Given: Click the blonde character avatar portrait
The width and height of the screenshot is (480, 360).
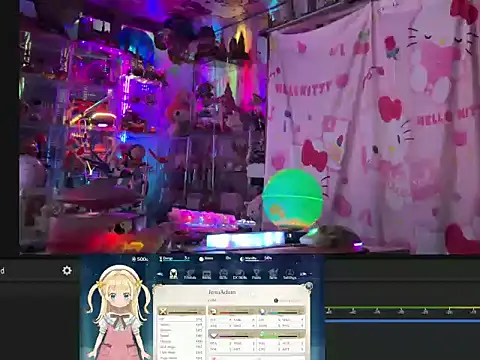Looking at the screenshot, I should (117, 313).
